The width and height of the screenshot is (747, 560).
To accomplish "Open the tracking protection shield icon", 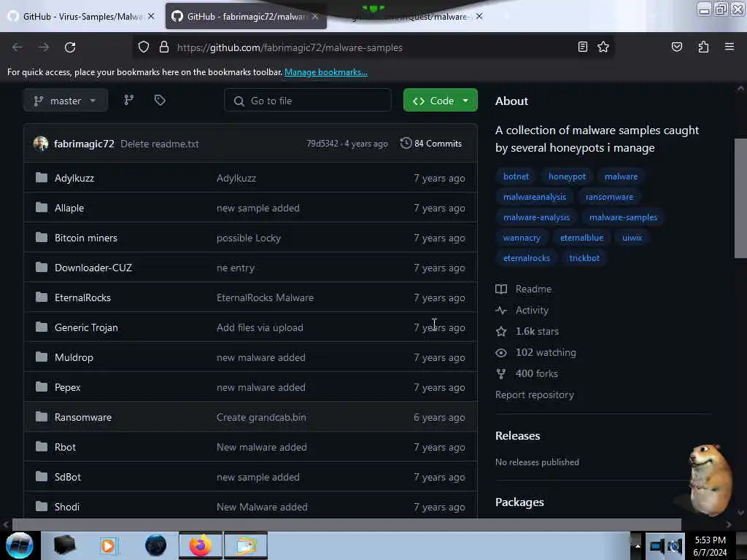I will click(x=144, y=47).
